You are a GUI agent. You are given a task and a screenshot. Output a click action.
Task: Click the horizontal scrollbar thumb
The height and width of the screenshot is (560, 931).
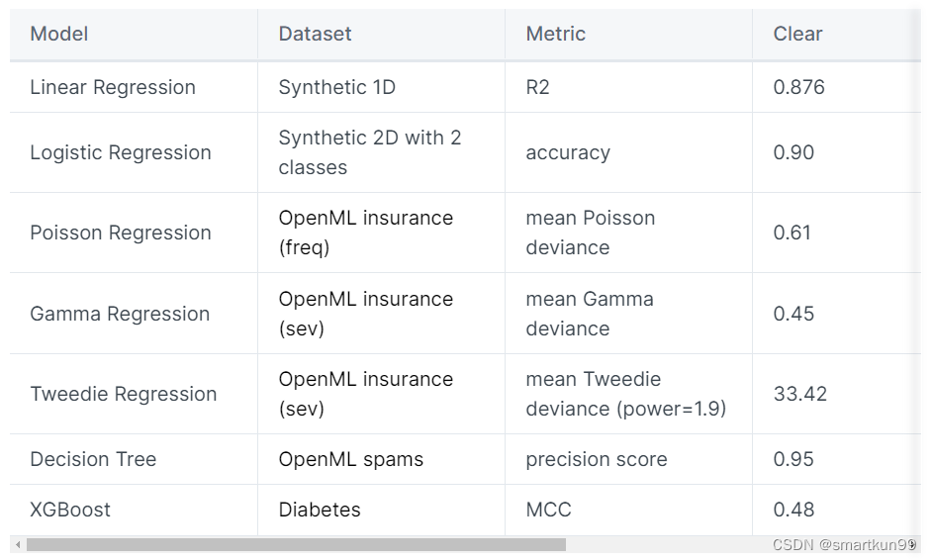(x=296, y=544)
